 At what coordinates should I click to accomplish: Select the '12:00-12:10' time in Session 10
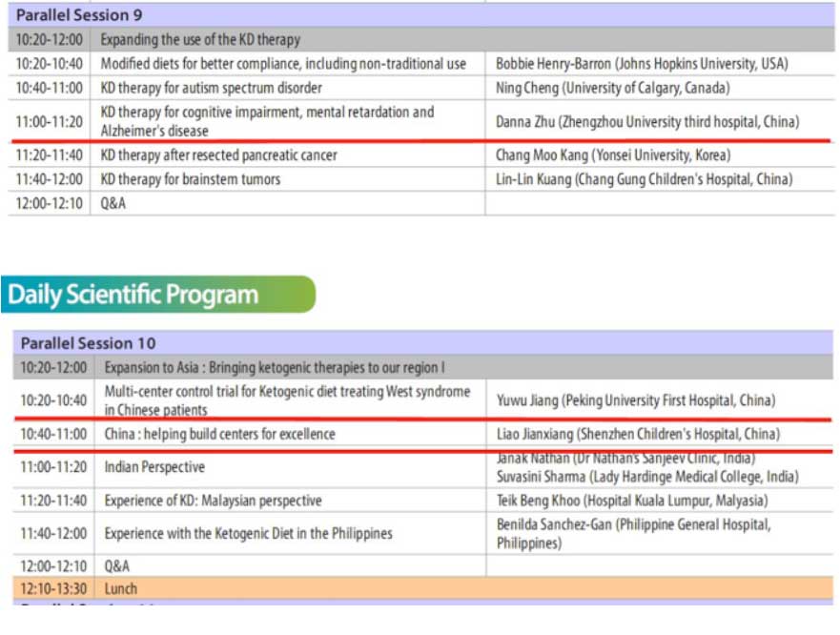[x=53, y=566]
